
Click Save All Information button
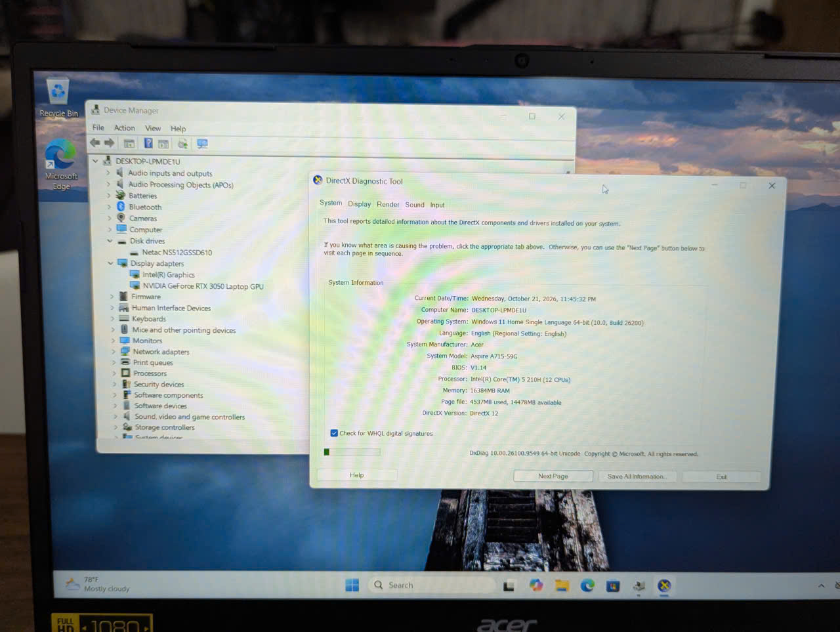pos(636,476)
